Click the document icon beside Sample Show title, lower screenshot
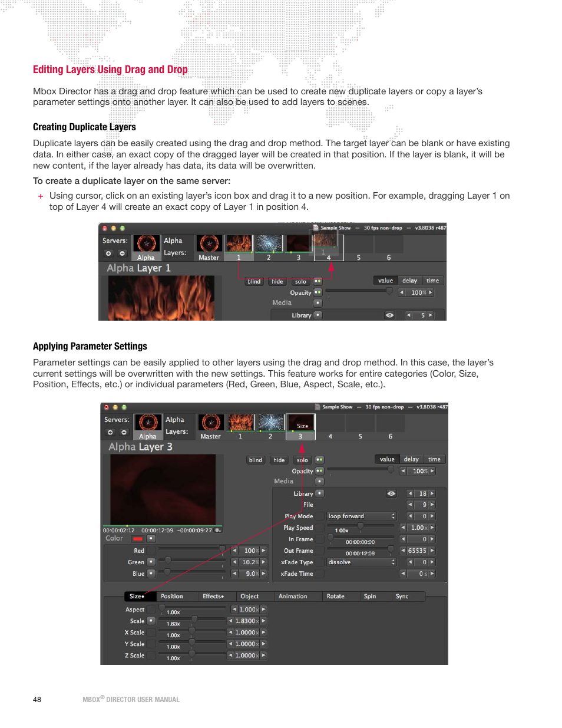The image size is (562, 728). (318, 407)
